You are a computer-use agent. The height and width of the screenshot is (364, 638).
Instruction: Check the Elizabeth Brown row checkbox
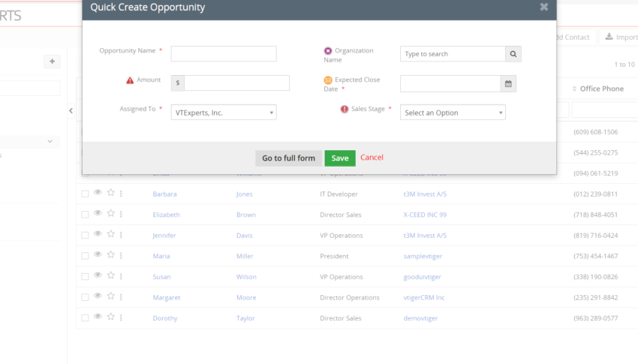point(85,215)
